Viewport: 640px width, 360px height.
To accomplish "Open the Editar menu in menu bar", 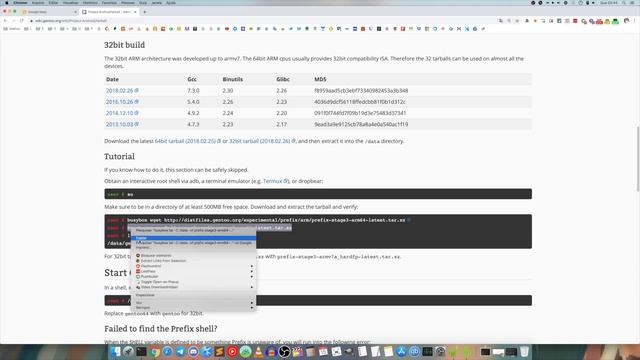I will pos(53,2).
